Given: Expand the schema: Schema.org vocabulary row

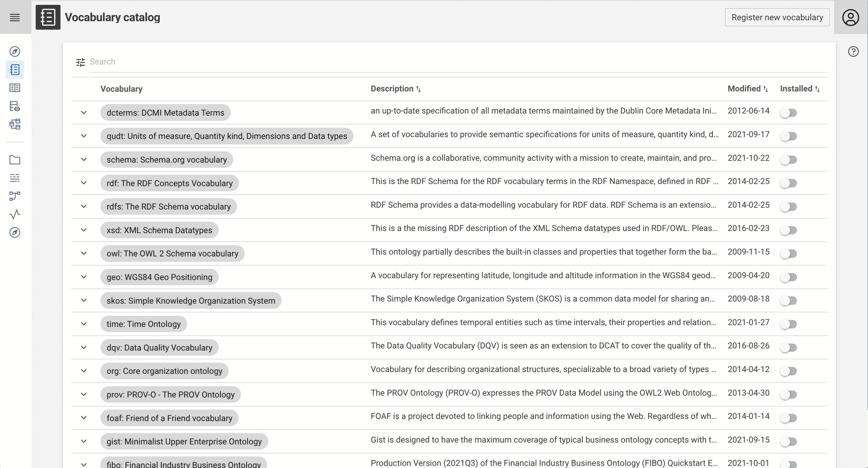Looking at the screenshot, I should click(x=84, y=160).
